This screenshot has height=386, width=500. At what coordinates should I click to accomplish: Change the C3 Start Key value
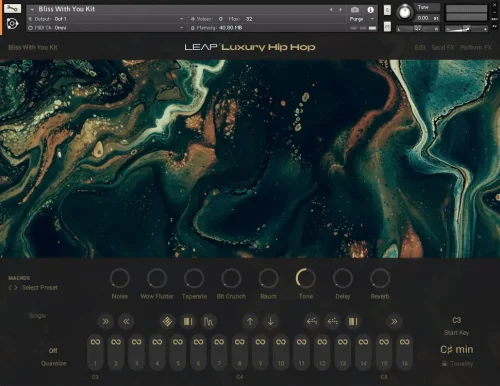457,320
